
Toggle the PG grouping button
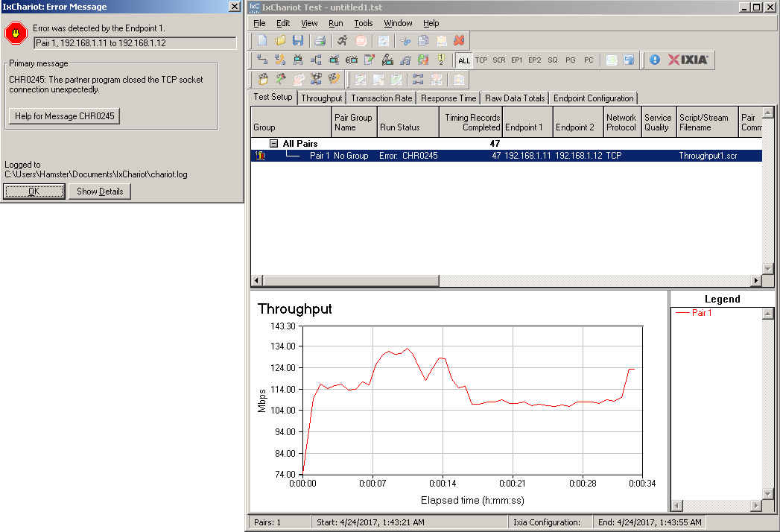coord(571,60)
